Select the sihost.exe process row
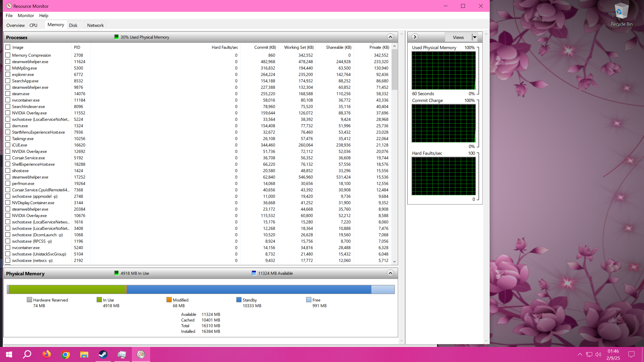 click(x=198, y=171)
